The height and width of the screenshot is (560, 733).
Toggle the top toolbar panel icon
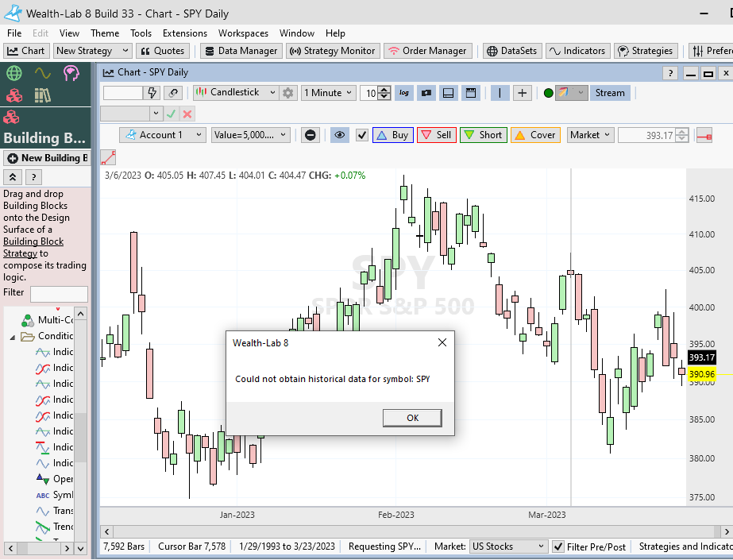[471, 93]
